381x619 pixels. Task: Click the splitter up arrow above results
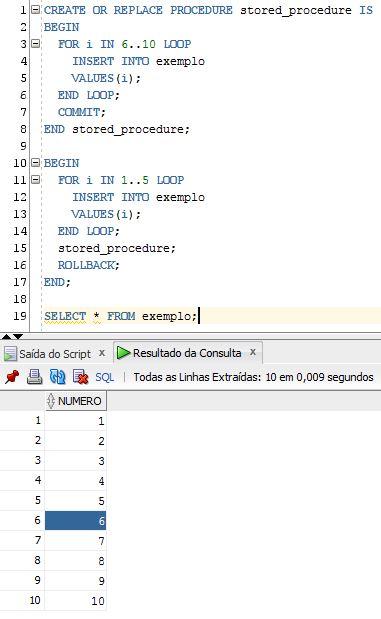(6, 336)
